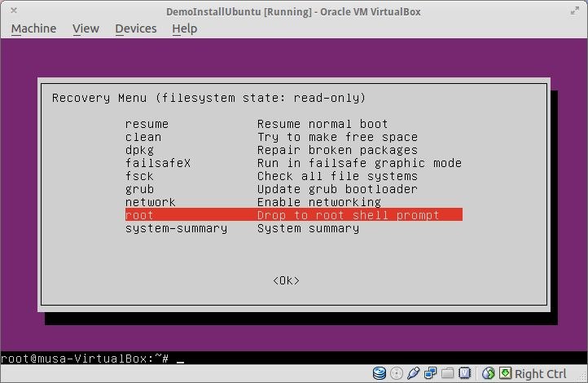
Task: Click 'Try to make free space' text
Action: (337, 137)
